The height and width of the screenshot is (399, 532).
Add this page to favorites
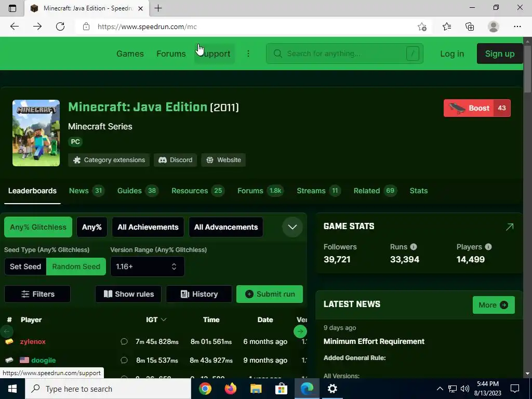422,26
